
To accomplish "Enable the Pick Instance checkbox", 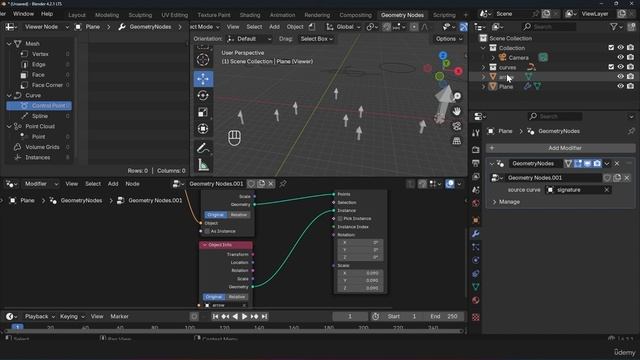I will [x=340, y=219].
